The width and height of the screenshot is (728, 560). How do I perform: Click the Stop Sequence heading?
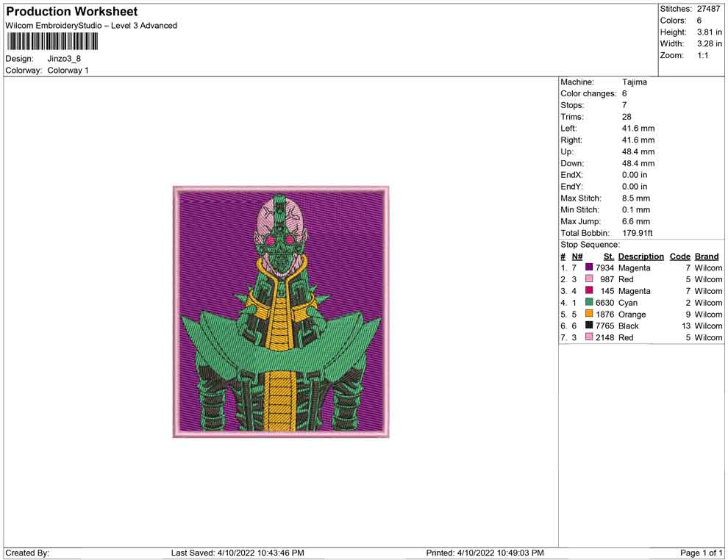[590, 245]
